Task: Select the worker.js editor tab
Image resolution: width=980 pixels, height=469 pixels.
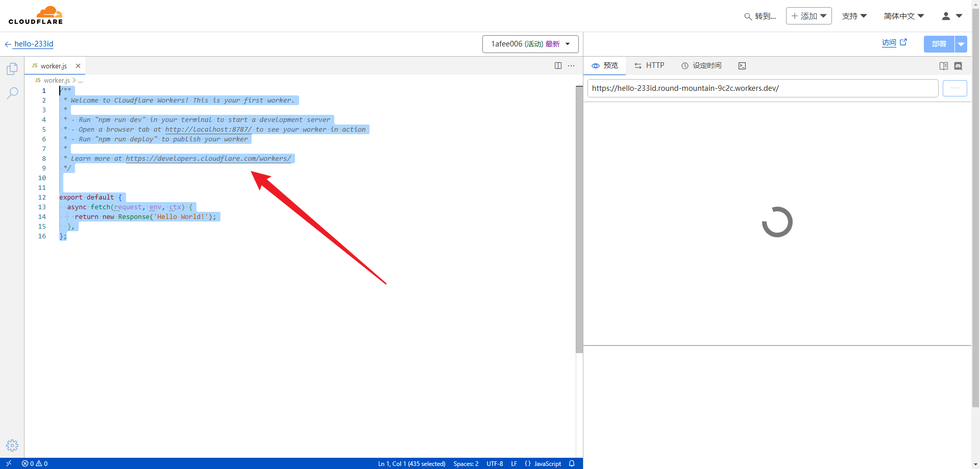Action: tap(54, 66)
